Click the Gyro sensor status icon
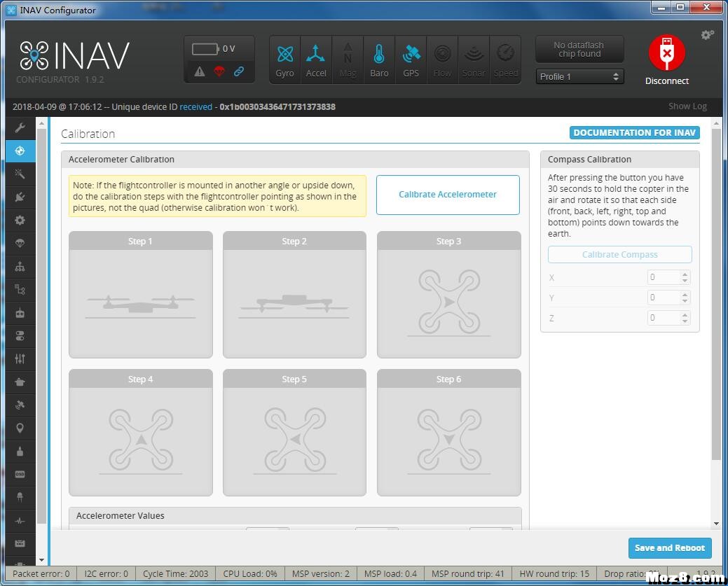 [x=284, y=60]
